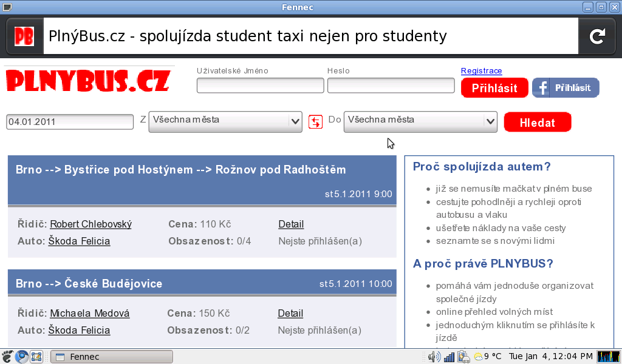Click the 'online přehled volných míst' bullet

point(494,312)
